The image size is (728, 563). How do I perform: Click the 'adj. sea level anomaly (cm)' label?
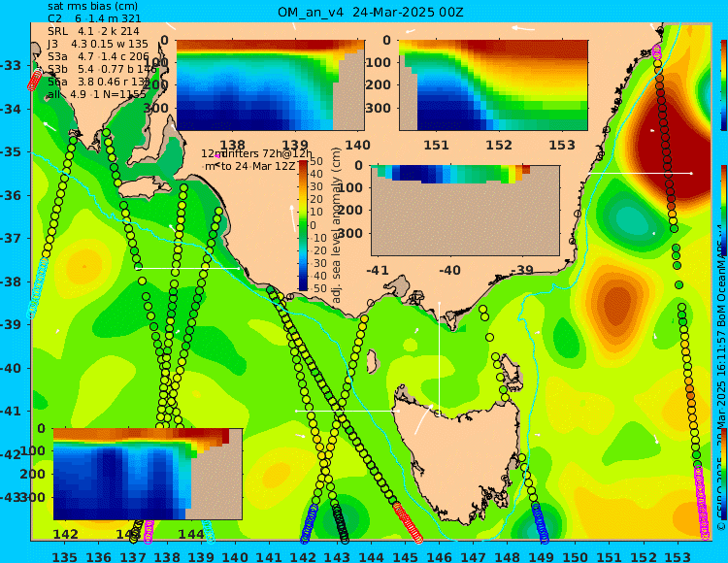[337, 225]
